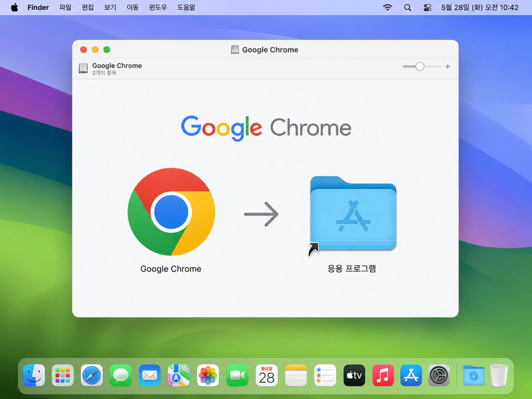
Task: Open the Apple menu
Action: [x=15, y=7]
